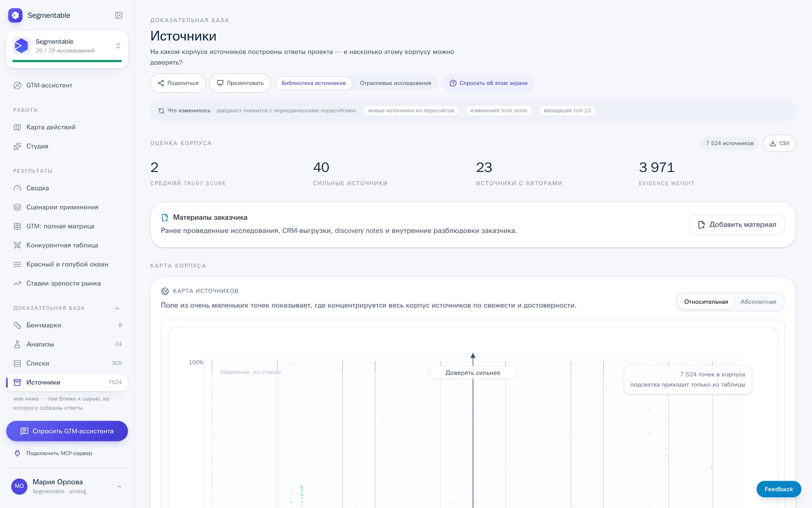Open Красный и голубой океан
Viewport: 812px width, 508px height.
67,265
